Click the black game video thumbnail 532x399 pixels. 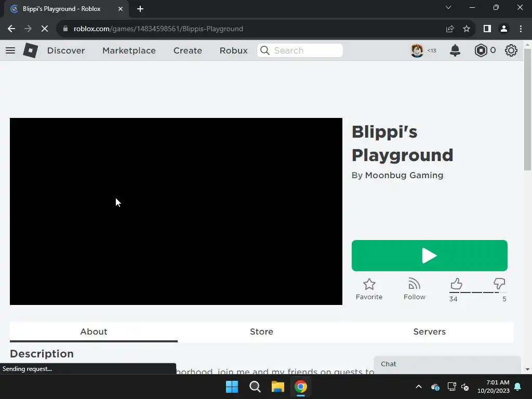click(176, 211)
